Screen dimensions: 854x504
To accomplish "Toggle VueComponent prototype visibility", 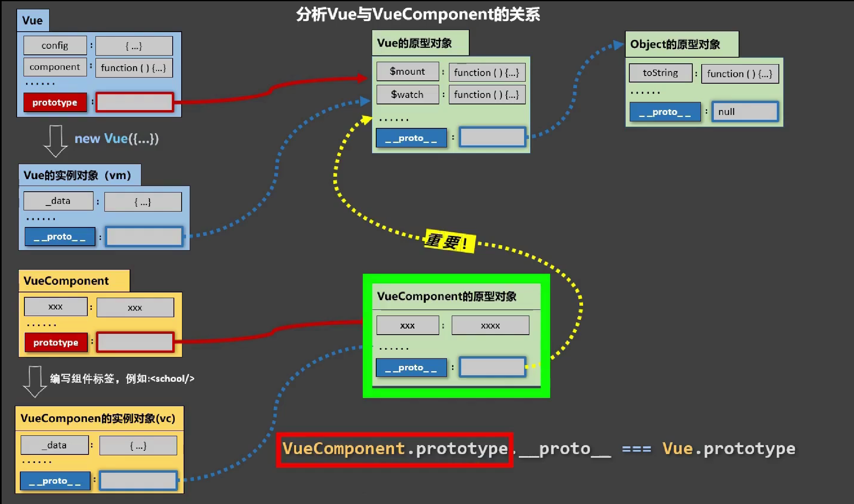I will click(x=55, y=342).
